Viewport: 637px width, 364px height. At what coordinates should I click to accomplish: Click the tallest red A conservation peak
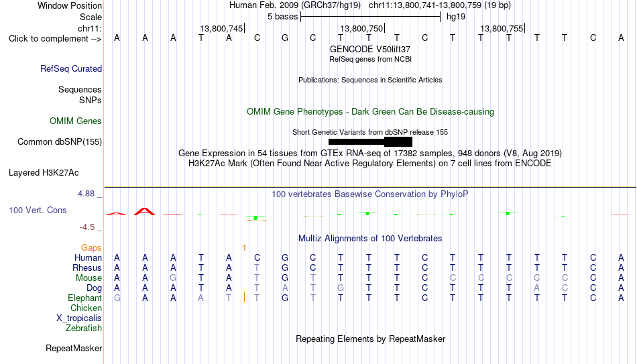coord(145,211)
